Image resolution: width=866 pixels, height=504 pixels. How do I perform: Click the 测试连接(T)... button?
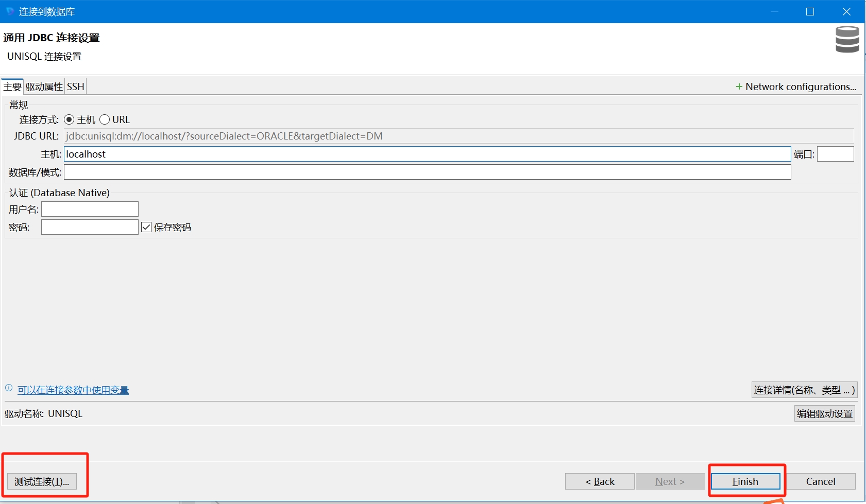42,481
